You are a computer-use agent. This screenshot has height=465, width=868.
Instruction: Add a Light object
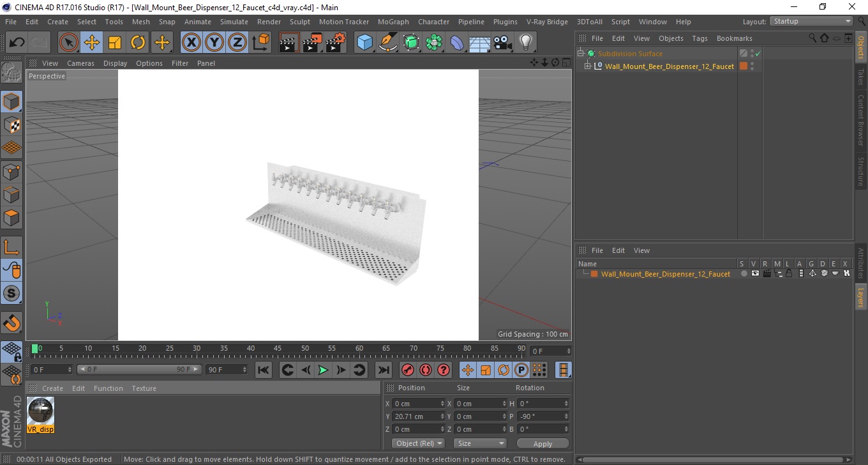[x=525, y=43]
